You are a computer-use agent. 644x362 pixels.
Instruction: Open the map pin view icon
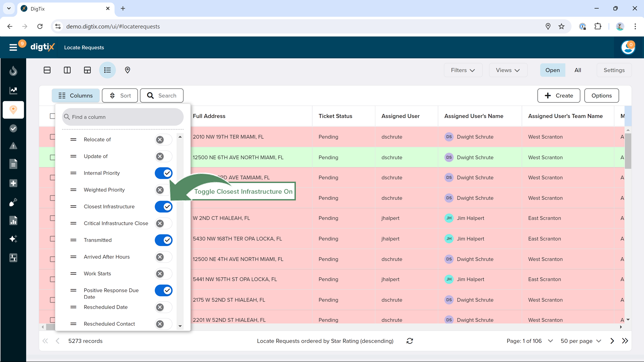pyautogui.click(x=127, y=70)
